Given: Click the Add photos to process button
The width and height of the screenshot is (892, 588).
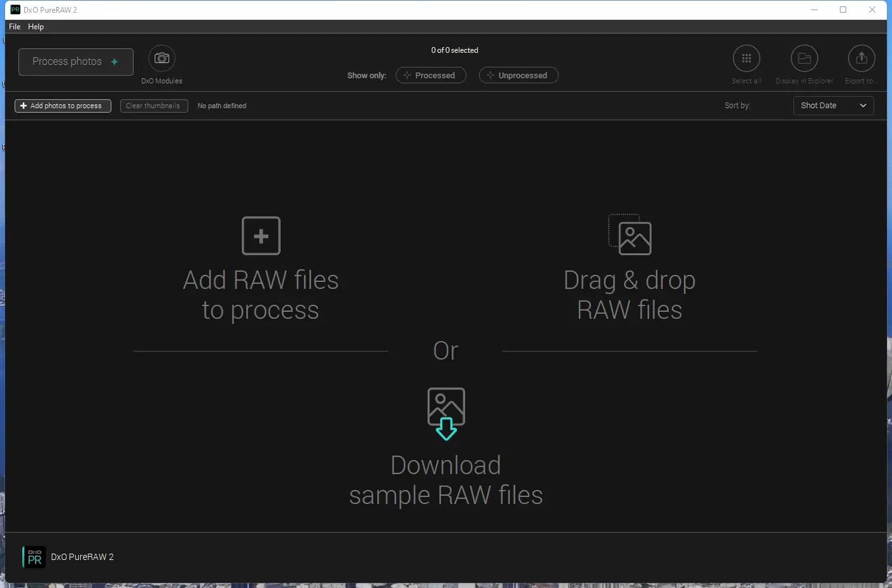Looking at the screenshot, I should (x=62, y=106).
